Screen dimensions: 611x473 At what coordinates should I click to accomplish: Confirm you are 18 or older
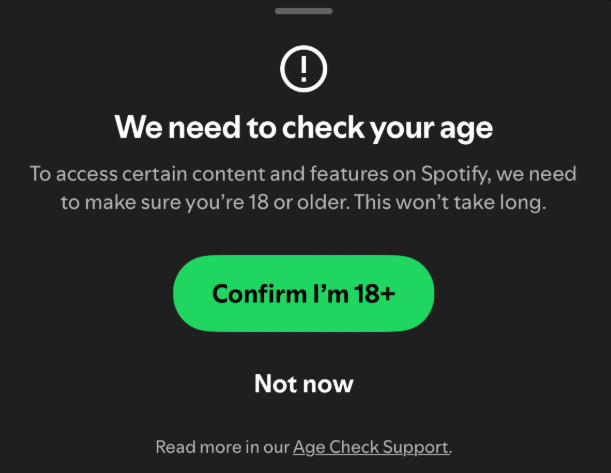pyautogui.click(x=303, y=293)
